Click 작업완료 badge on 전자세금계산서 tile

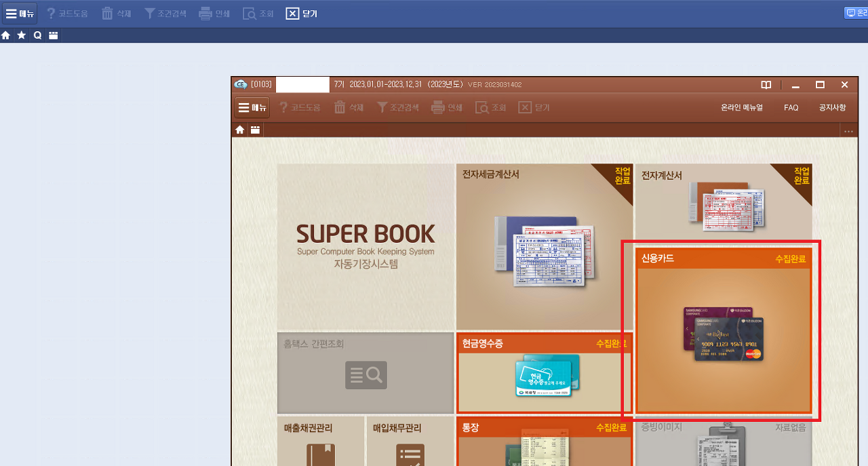[x=622, y=176]
